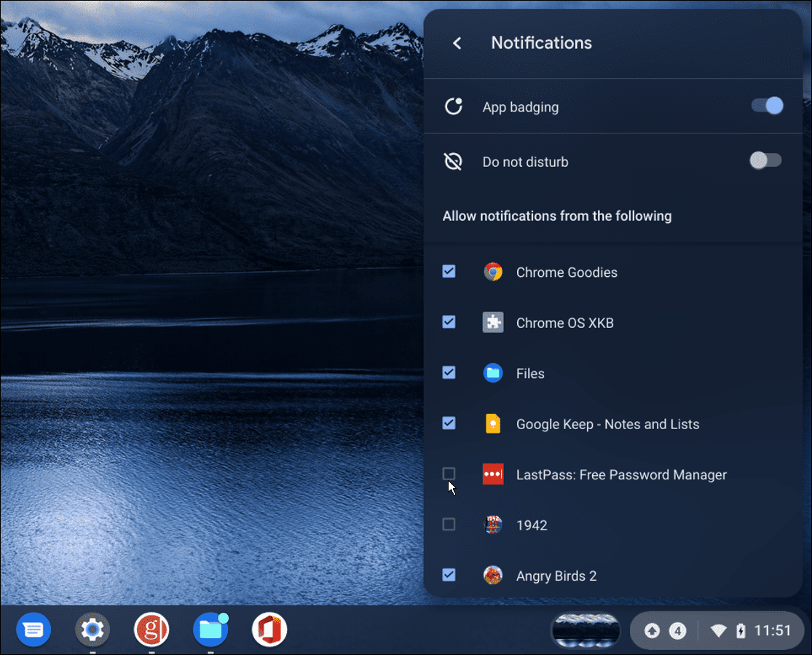
Task: Launch the red g app on shelf
Action: [151, 629]
